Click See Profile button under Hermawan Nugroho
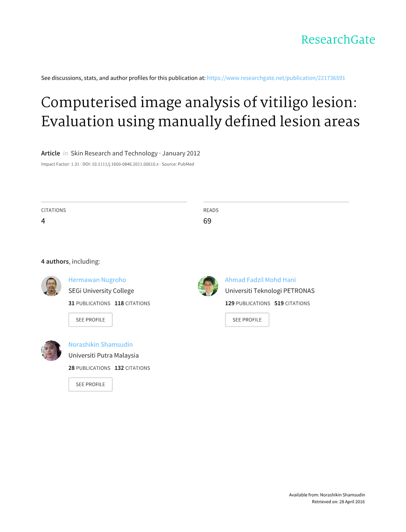Screen dimensions: 406x532 point(91,320)
